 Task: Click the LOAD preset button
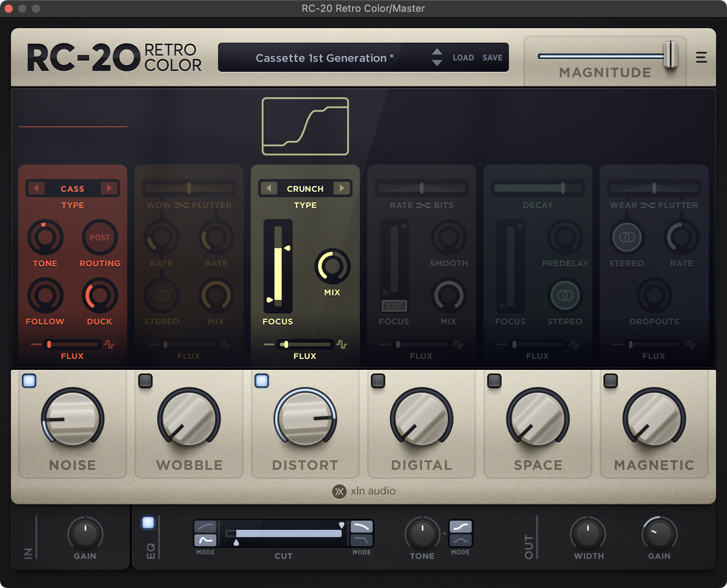[x=463, y=58]
